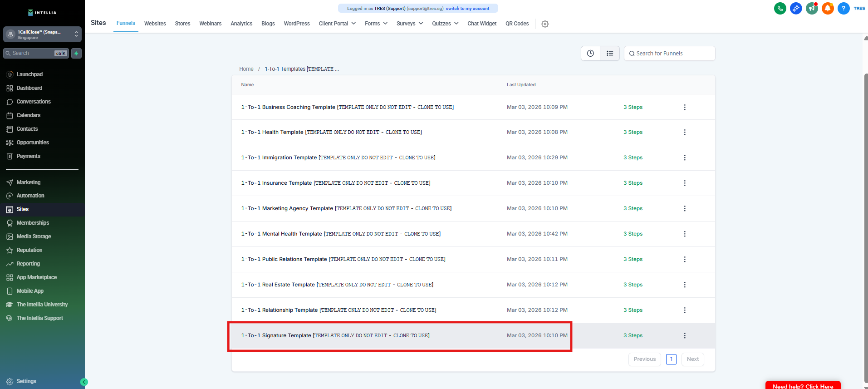Screen dimensions: 868x389
Task: Click the Home breadcrumb link
Action: 246,69
